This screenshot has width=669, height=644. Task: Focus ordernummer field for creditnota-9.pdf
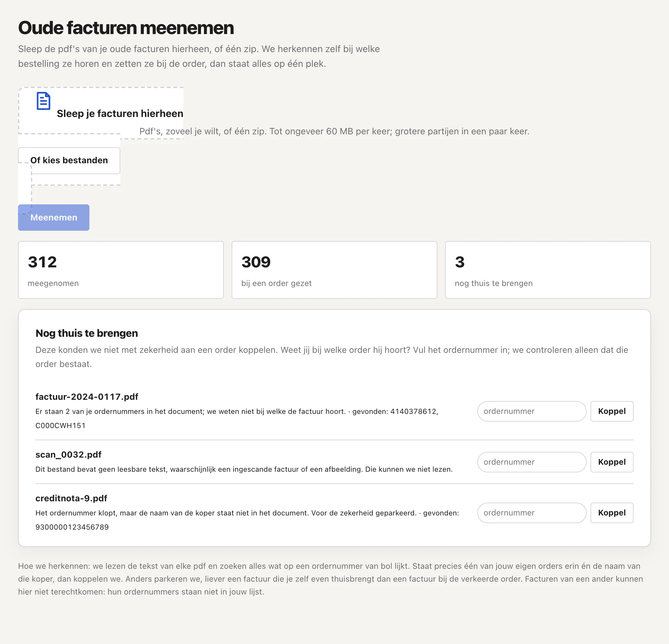pyautogui.click(x=531, y=513)
